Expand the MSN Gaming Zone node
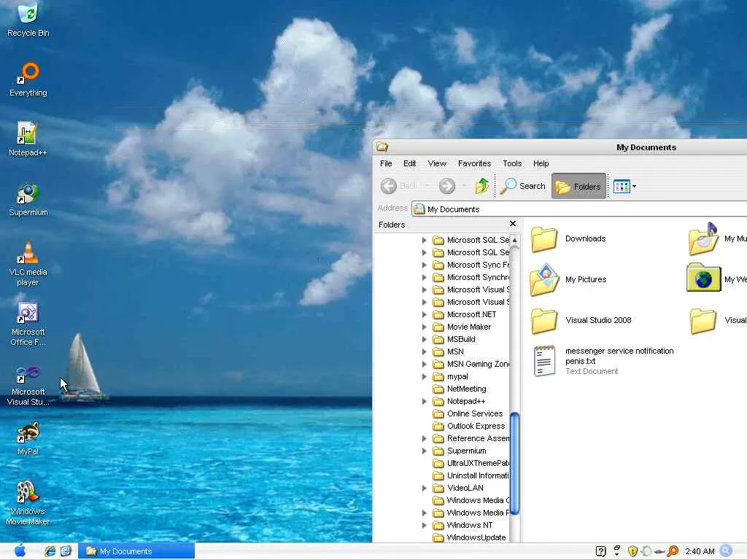Image resolution: width=747 pixels, height=560 pixels. pyautogui.click(x=425, y=364)
